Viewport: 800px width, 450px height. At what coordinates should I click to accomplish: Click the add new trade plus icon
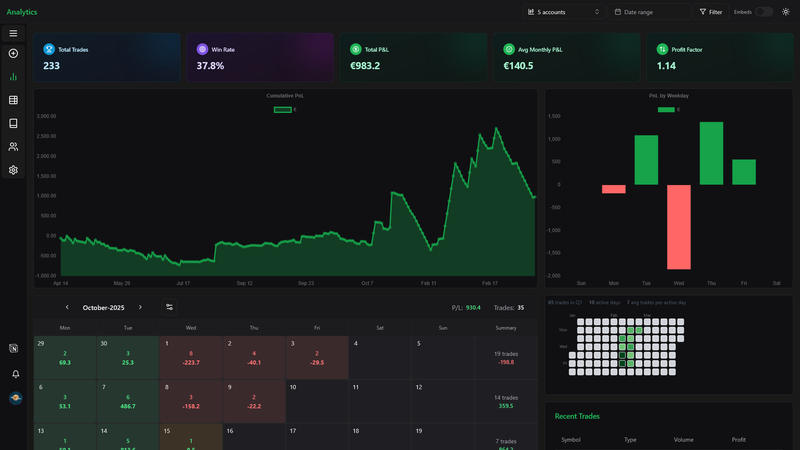(13, 54)
